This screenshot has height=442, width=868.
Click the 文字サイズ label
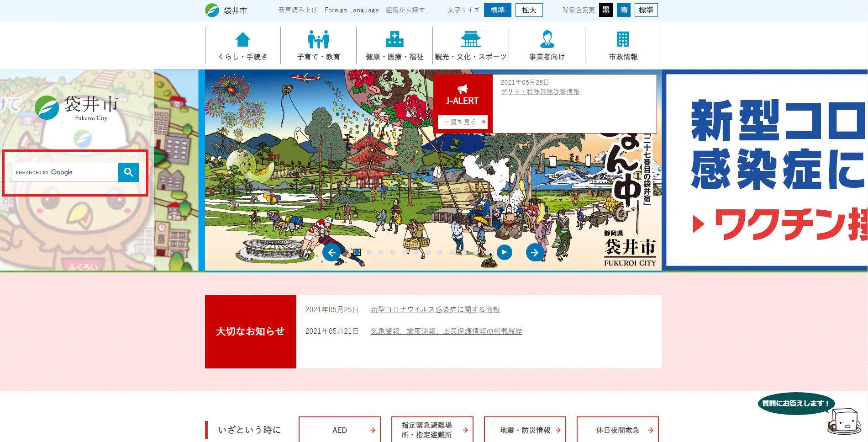point(463,10)
